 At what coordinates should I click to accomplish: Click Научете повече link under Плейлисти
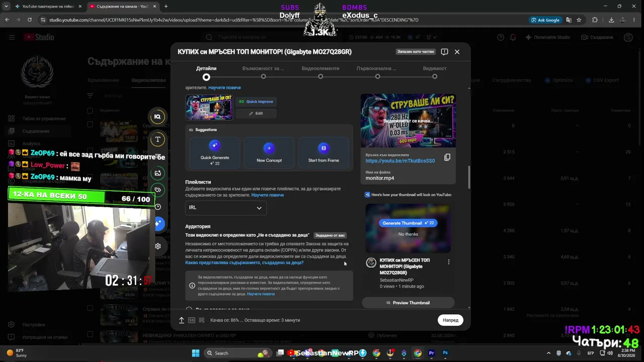click(x=268, y=195)
